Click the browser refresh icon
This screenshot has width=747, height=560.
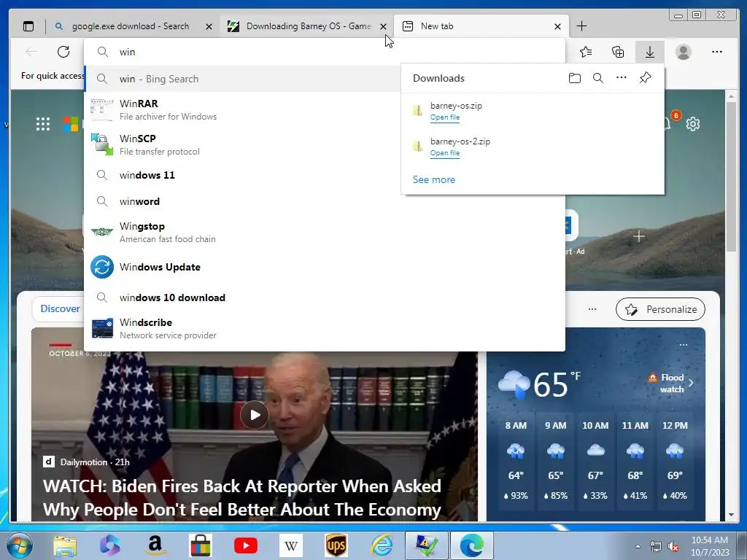pos(63,52)
